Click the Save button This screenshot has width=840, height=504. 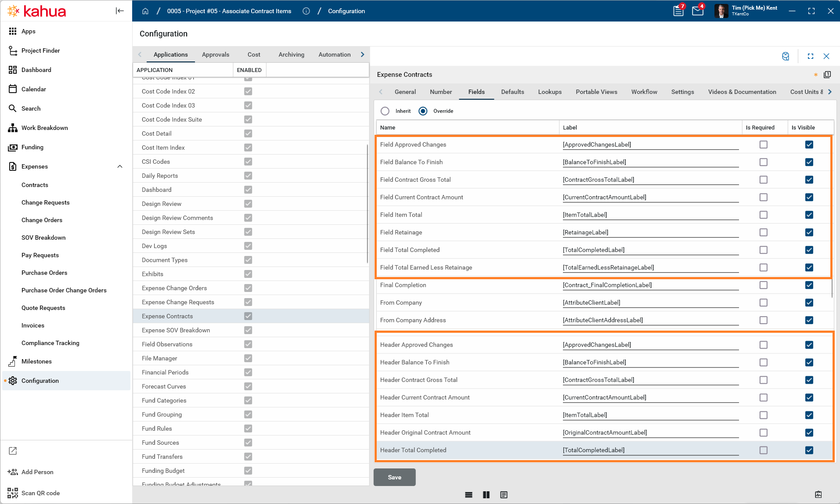point(394,477)
